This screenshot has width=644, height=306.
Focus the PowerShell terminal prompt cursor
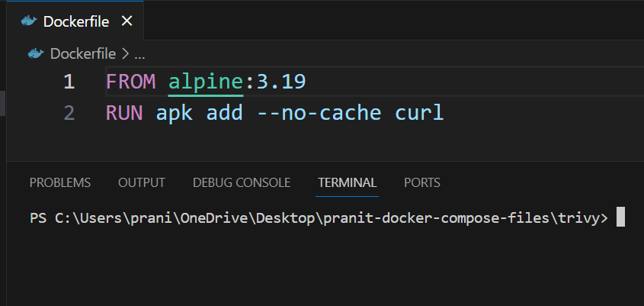pyautogui.click(x=620, y=217)
